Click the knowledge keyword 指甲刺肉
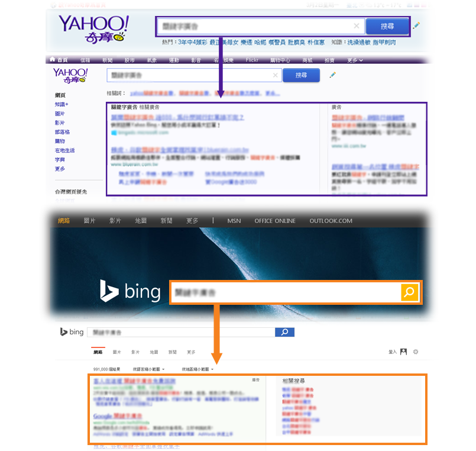The image size is (476, 451). [x=384, y=42]
